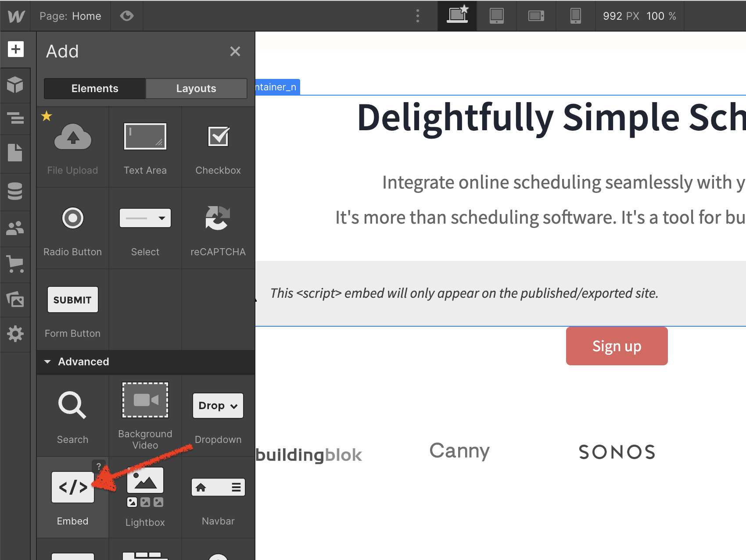
Task: Select the script embed placeholder block
Action: click(x=501, y=293)
